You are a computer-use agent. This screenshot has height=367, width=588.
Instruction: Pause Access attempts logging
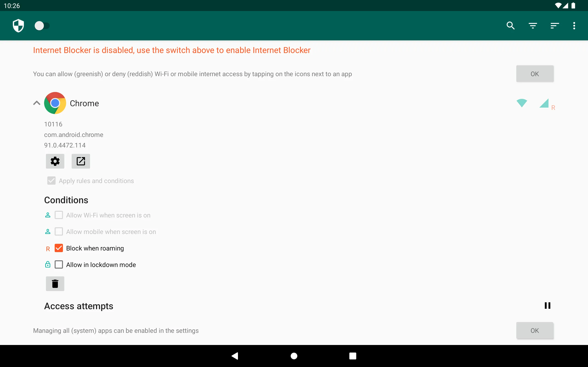[547, 306]
